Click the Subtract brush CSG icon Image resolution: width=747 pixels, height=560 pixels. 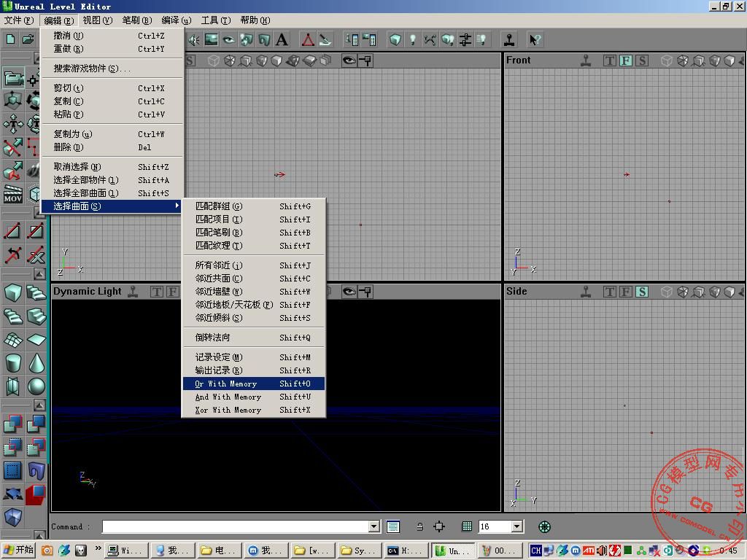coord(36,424)
